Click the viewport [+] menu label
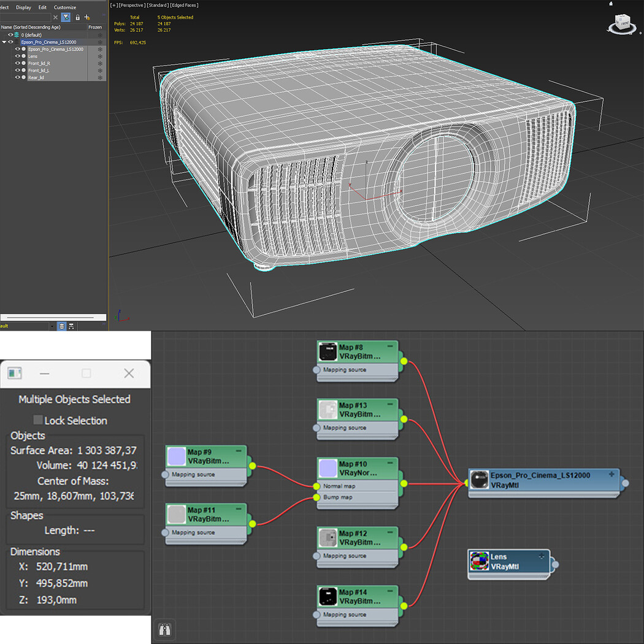Image resolution: width=644 pixels, height=644 pixels. click(113, 6)
